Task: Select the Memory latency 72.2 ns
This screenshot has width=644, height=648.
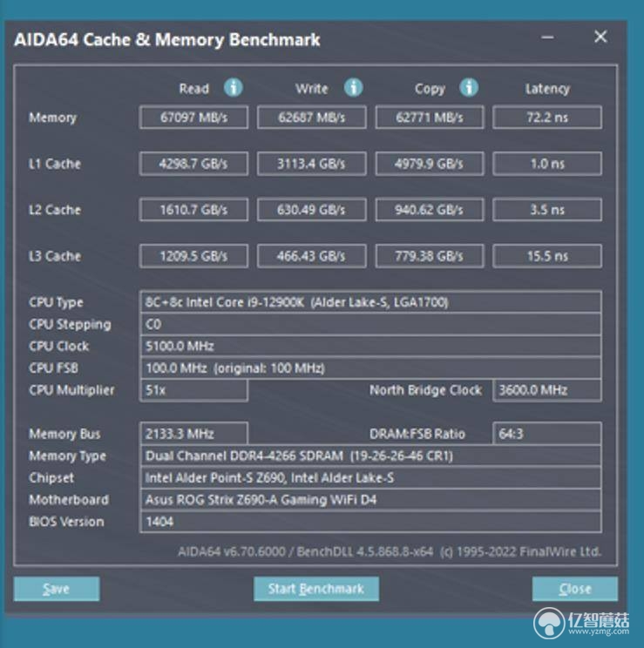Action: [547, 118]
